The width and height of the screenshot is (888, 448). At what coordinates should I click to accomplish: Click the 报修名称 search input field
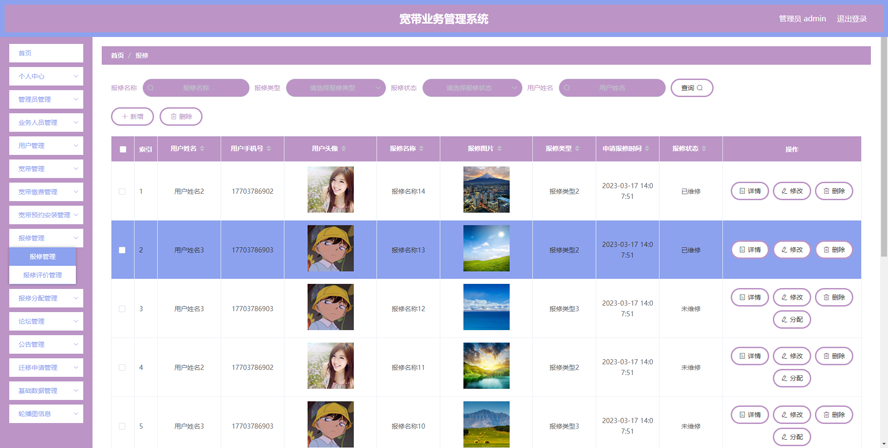pos(196,88)
